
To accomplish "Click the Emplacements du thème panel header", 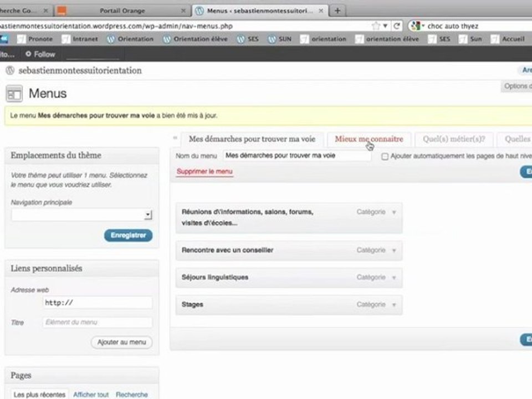I will pyautogui.click(x=82, y=155).
